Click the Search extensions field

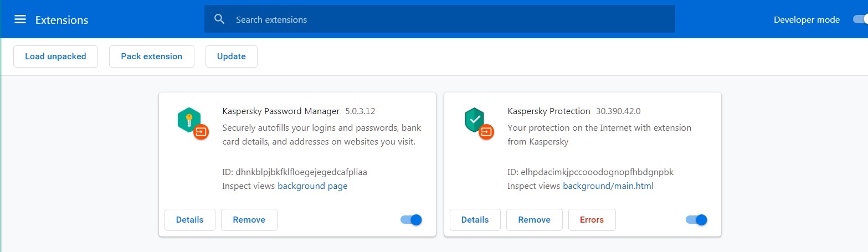(x=443, y=19)
